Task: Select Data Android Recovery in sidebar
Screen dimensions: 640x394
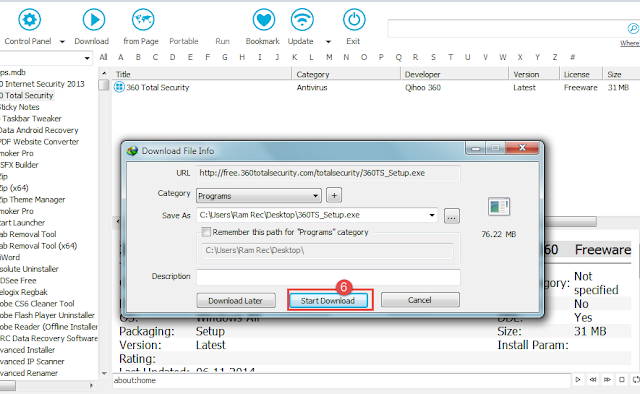Action: click(x=39, y=130)
